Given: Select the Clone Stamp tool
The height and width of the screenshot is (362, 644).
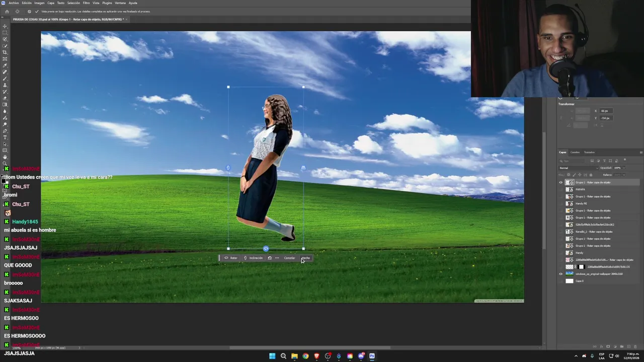Looking at the screenshot, I should [5, 85].
